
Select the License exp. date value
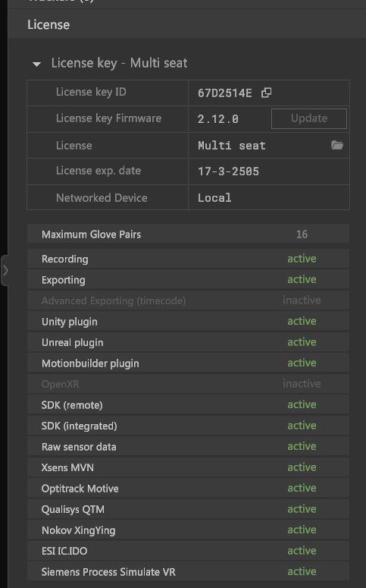(229, 171)
